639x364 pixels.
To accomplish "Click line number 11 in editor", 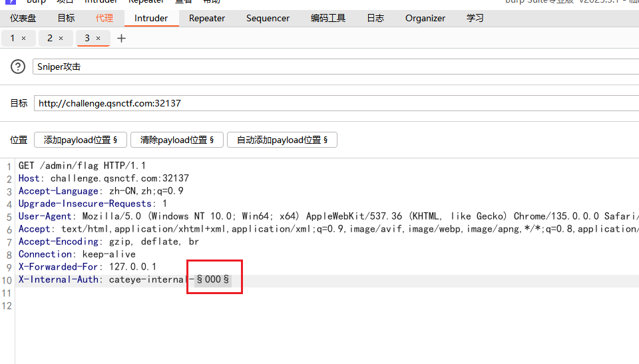I will 7,293.
